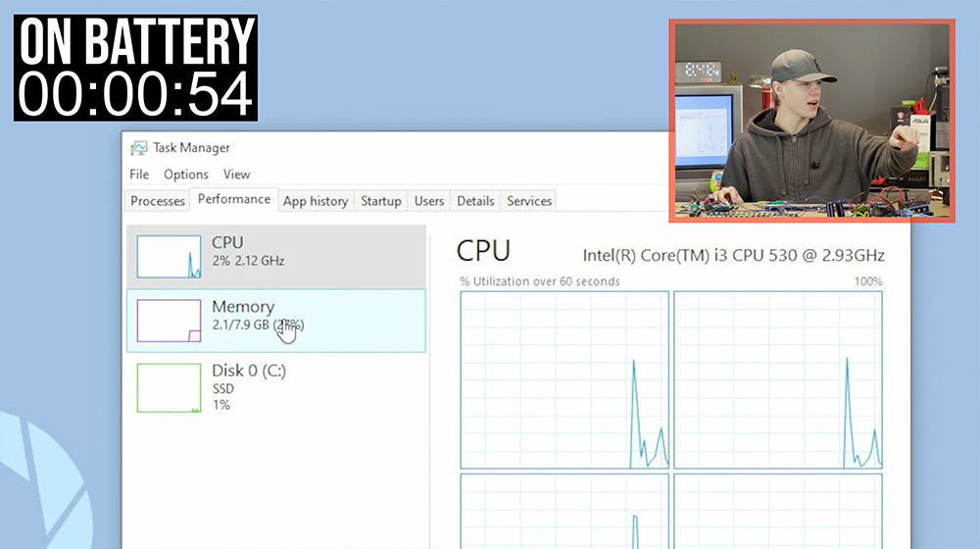Open the Options menu
Viewport: 980px width, 549px height.
point(185,175)
